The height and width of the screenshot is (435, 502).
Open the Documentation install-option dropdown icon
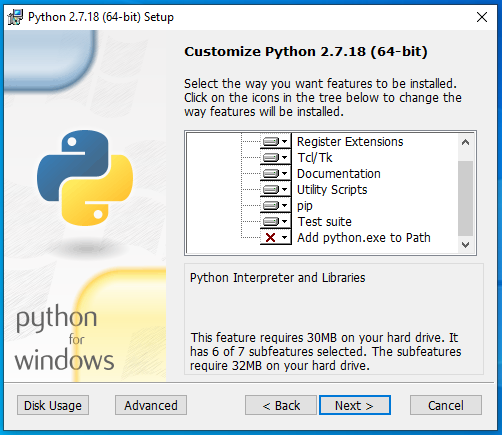click(x=275, y=174)
